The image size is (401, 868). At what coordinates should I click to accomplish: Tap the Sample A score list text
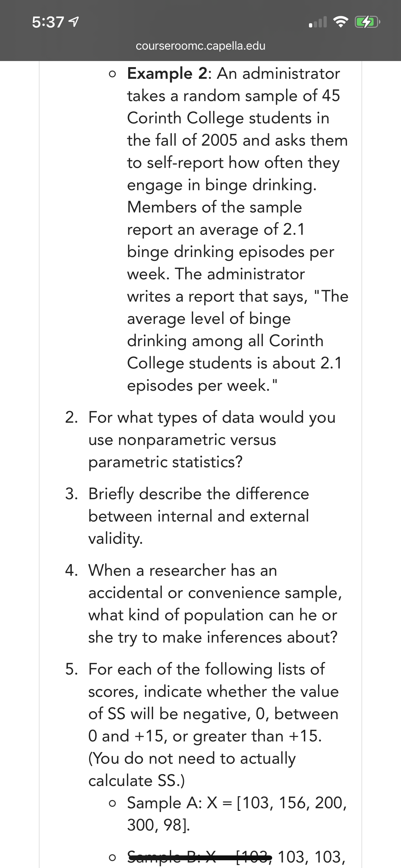237,814
